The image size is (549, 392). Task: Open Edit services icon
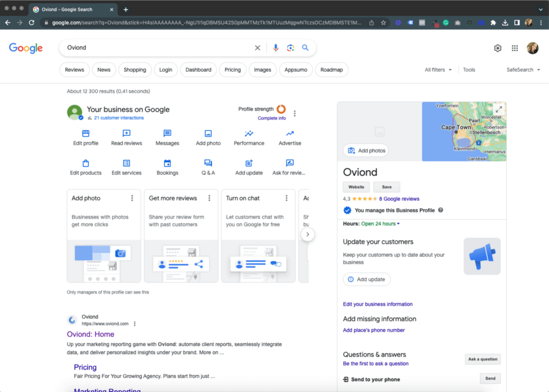pyautogui.click(x=127, y=163)
